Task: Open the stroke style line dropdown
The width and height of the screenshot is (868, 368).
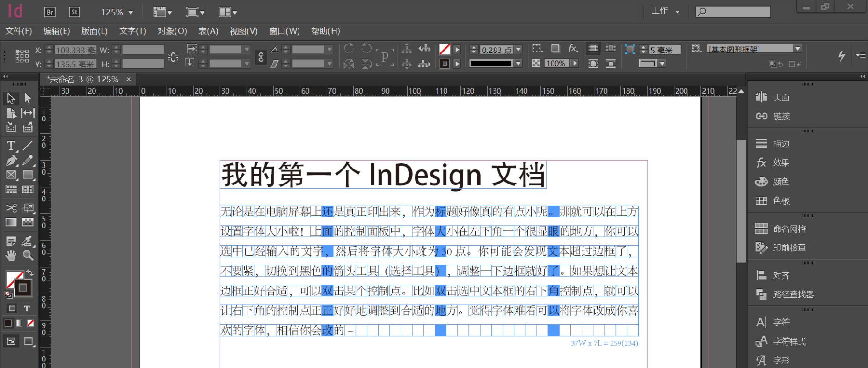Action: pos(518,64)
